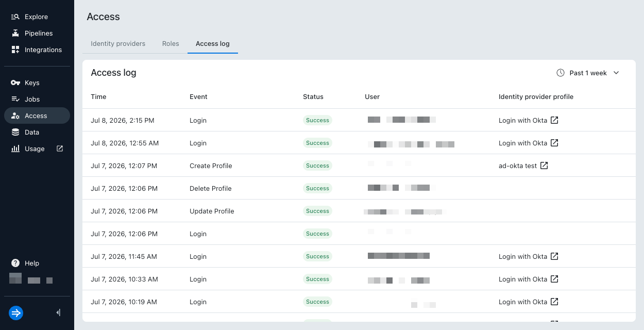
Task: Click the Jobs menu label
Action: coord(32,99)
